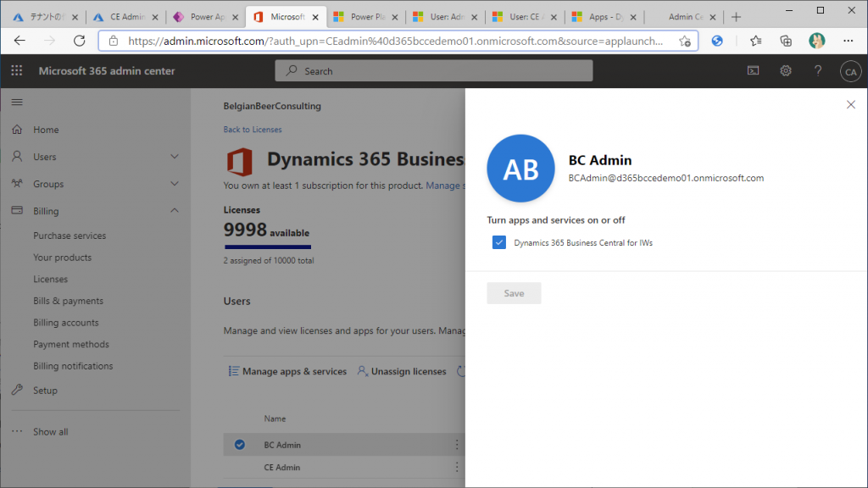
Task: Click the Microsoft 365 admin center title
Action: (x=107, y=71)
